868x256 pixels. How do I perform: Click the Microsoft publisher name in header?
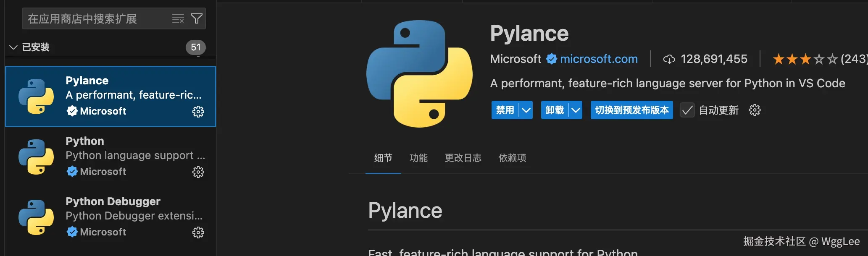click(516, 59)
